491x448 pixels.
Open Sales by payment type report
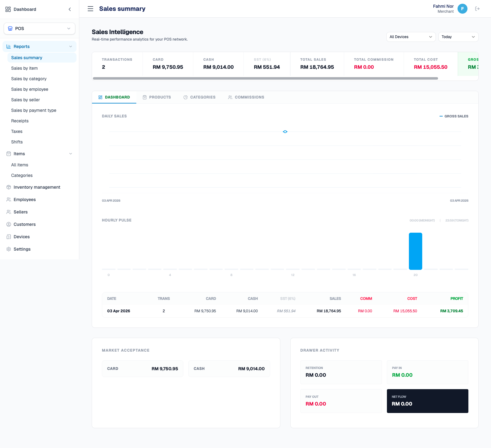click(42, 110)
